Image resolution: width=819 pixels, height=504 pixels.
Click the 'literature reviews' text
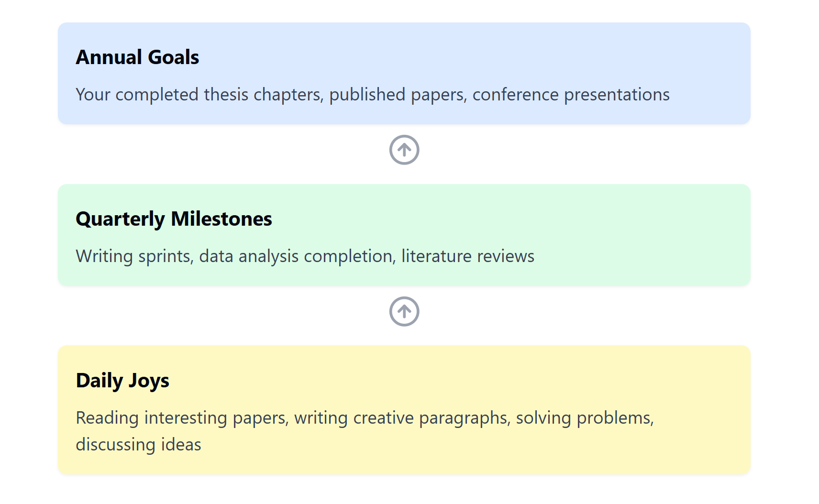tap(468, 256)
